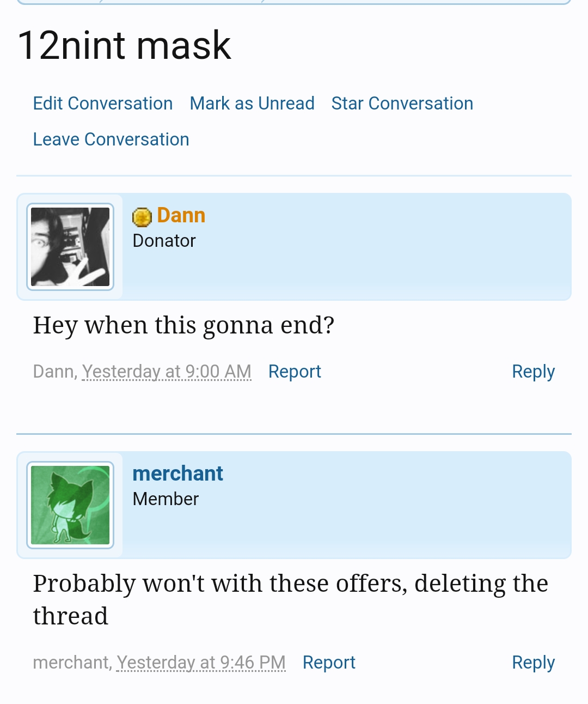Reply to merchant's message

click(x=533, y=662)
